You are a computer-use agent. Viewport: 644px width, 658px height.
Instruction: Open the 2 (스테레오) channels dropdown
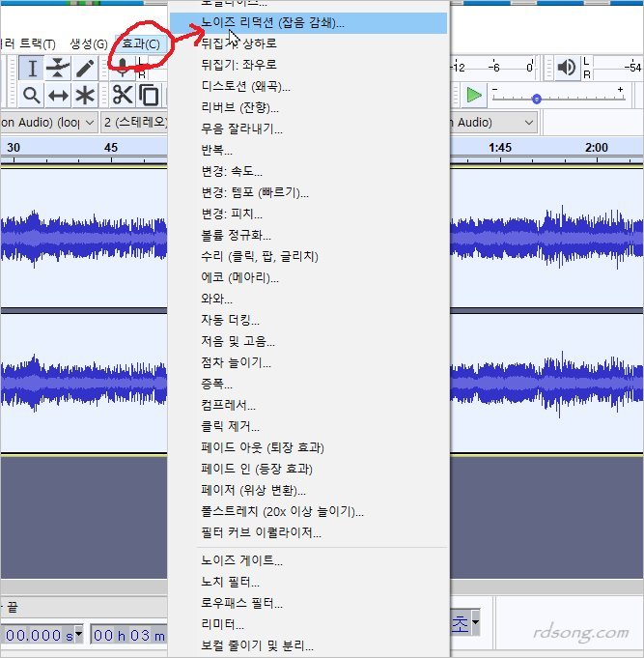(x=135, y=123)
